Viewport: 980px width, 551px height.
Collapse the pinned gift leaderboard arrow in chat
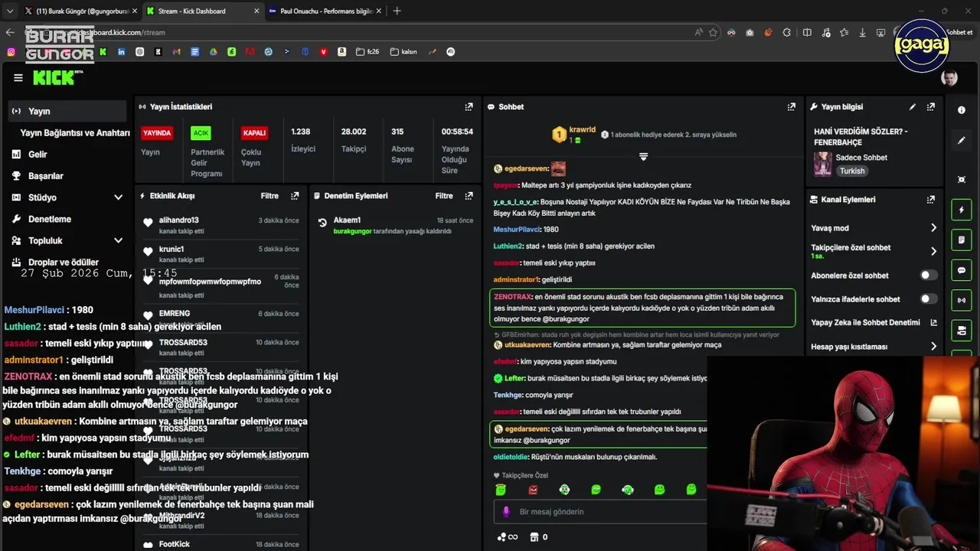point(643,157)
